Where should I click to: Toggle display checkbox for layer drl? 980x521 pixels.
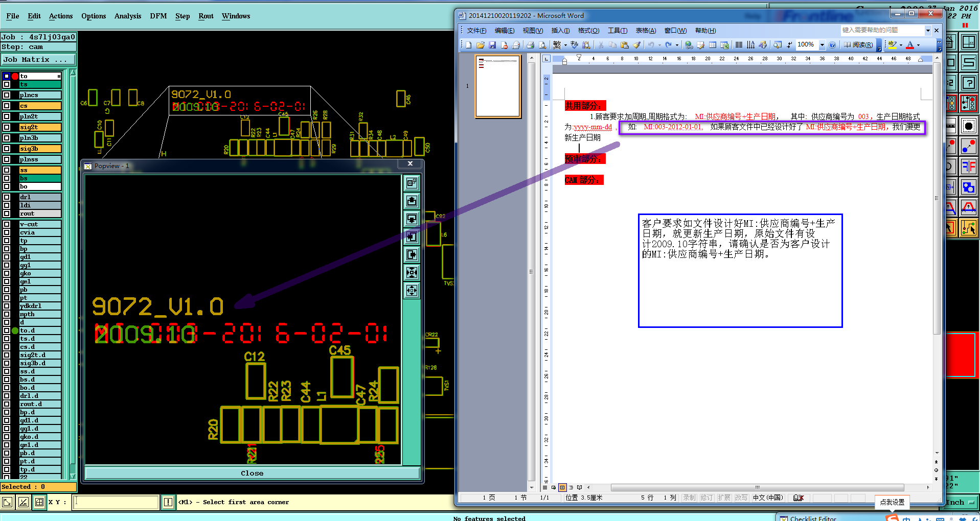pyautogui.click(x=7, y=197)
